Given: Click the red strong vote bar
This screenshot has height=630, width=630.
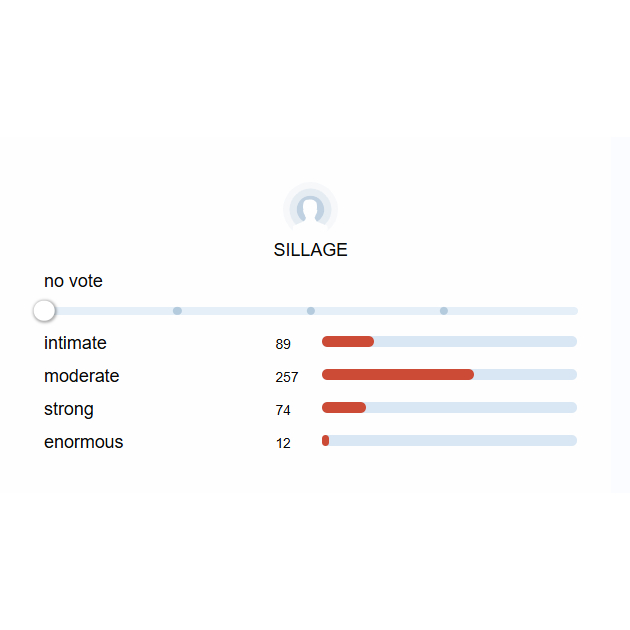Looking at the screenshot, I should 344,408.
